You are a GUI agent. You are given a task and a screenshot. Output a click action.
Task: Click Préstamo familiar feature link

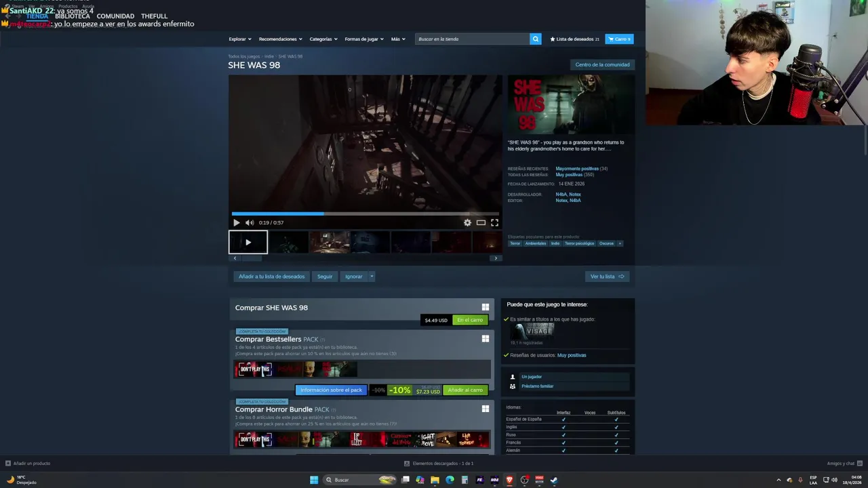tap(537, 386)
